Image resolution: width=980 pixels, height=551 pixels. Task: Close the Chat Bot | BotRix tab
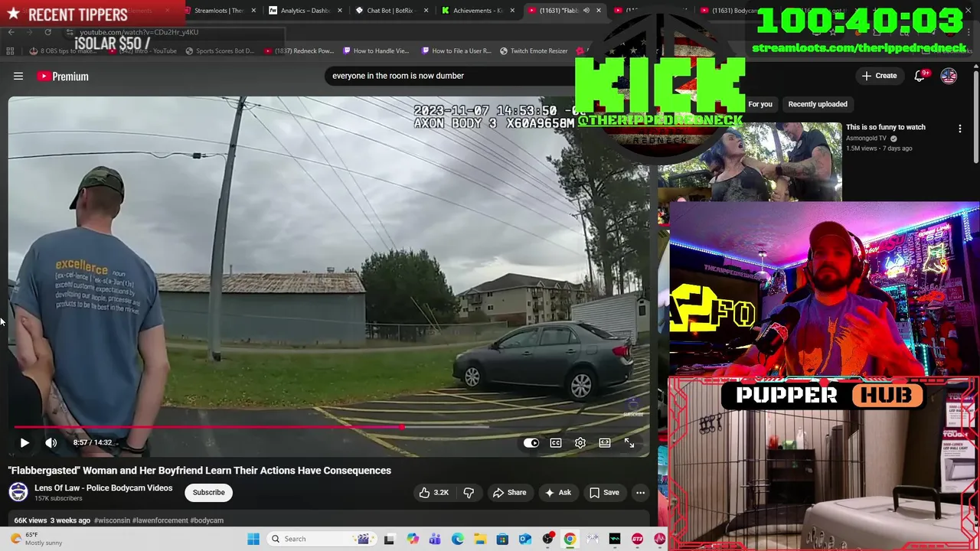(x=426, y=11)
